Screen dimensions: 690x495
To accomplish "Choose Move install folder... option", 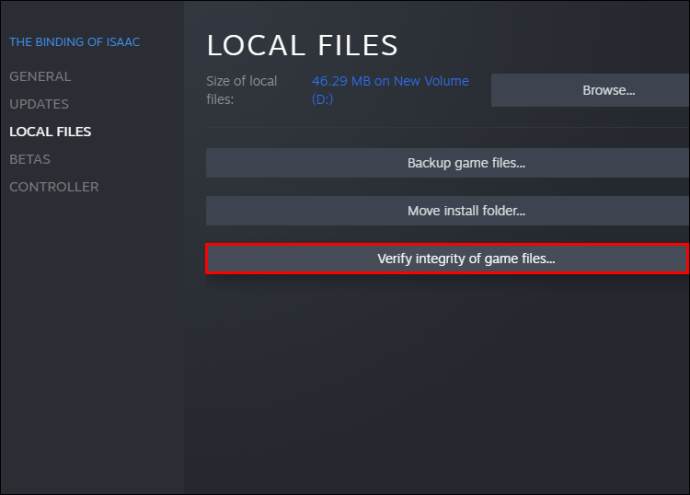I will (x=448, y=211).
